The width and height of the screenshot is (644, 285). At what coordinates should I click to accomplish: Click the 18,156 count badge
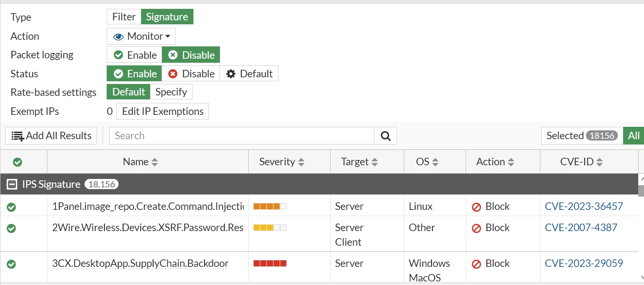point(101,184)
